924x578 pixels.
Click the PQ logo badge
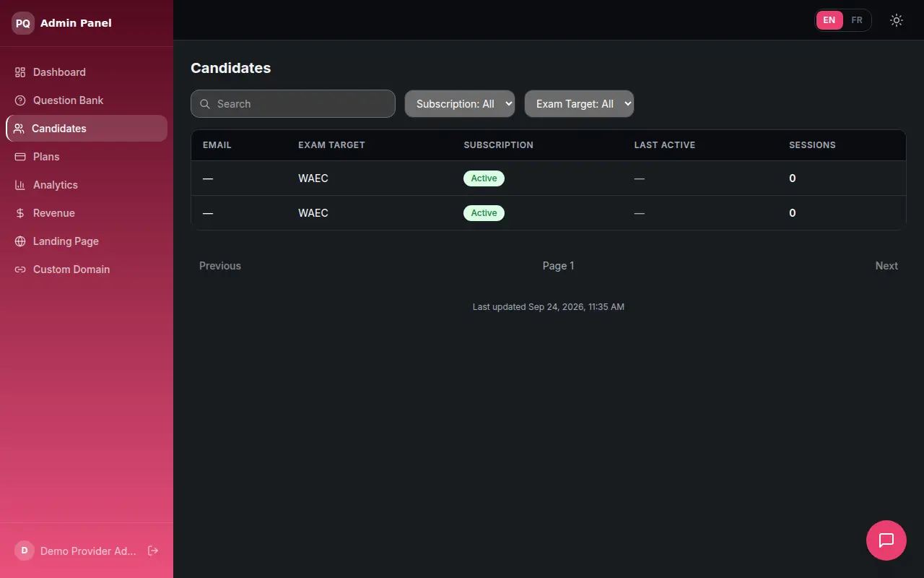pyautogui.click(x=23, y=23)
